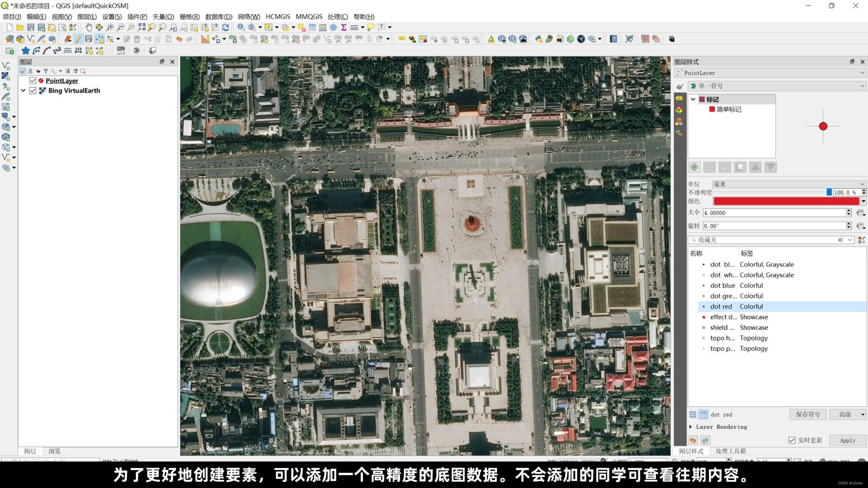This screenshot has width=868, height=488.
Task: Click the red 颜色 color bar
Action: [x=786, y=201]
